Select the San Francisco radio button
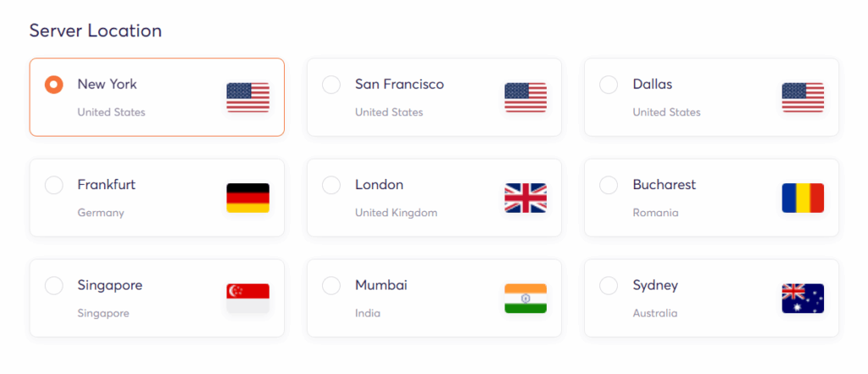The image size is (868, 374). [331, 85]
